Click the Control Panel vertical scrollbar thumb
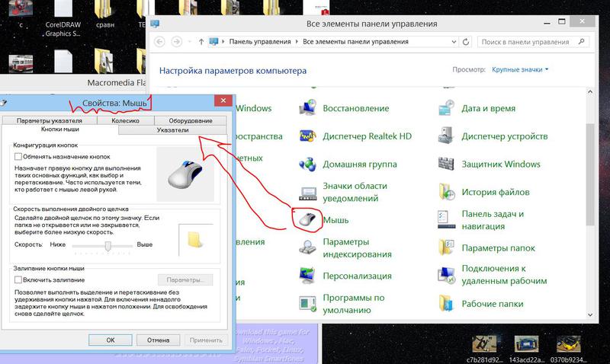The image size is (610, 364). (590, 174)
